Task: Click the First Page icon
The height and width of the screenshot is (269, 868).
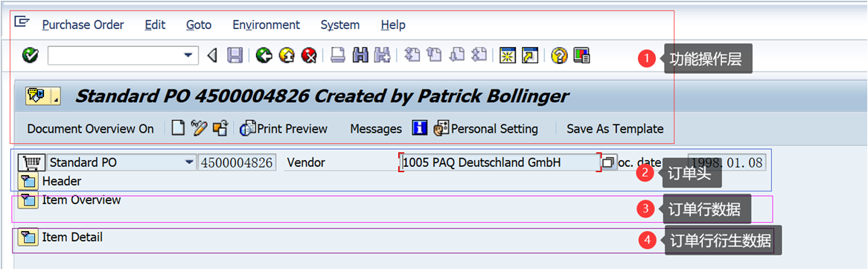Action: (x=413, y=55)
